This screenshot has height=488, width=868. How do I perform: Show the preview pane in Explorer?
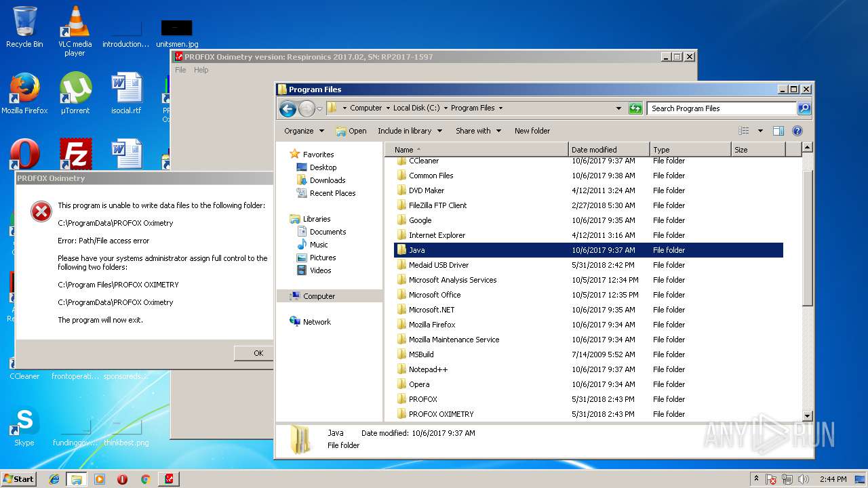tap(778, 131)
